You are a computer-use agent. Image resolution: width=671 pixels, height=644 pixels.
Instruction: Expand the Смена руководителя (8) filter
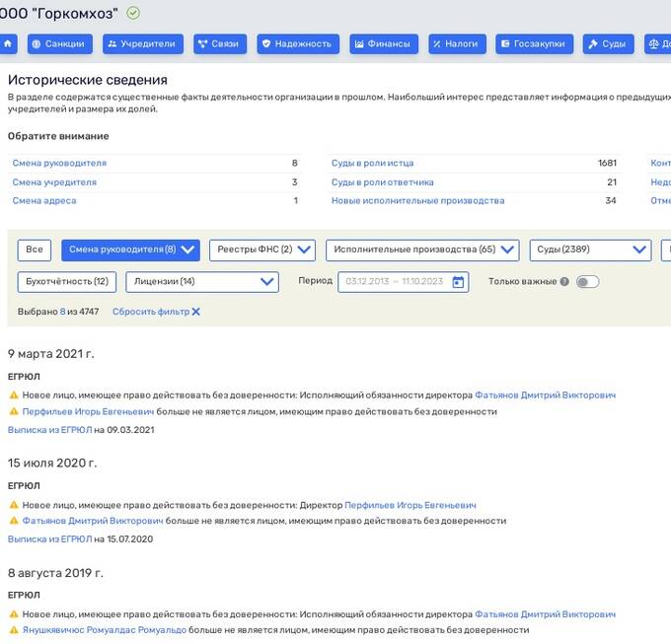point(130,250)
